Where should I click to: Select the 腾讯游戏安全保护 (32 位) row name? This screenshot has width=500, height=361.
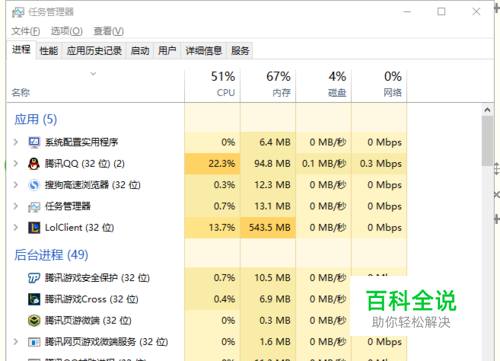pyautogui.click(x=97, y=278)
